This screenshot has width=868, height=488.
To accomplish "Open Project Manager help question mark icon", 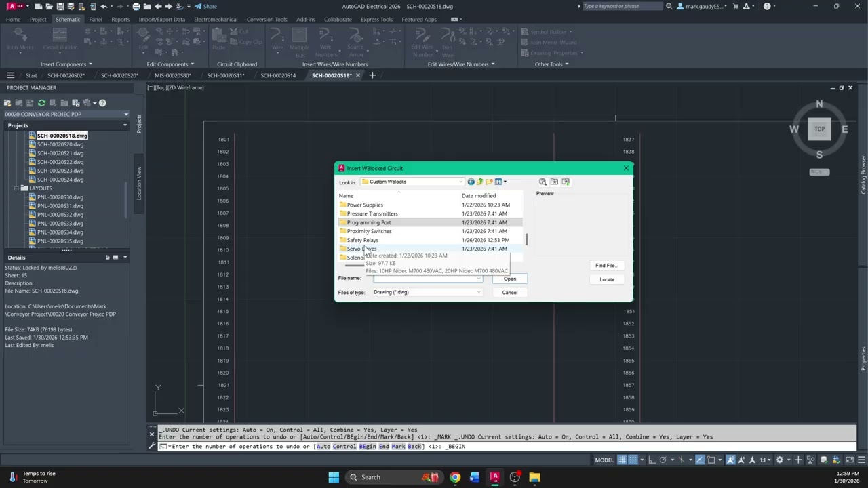I will click(x=102, y=103).
